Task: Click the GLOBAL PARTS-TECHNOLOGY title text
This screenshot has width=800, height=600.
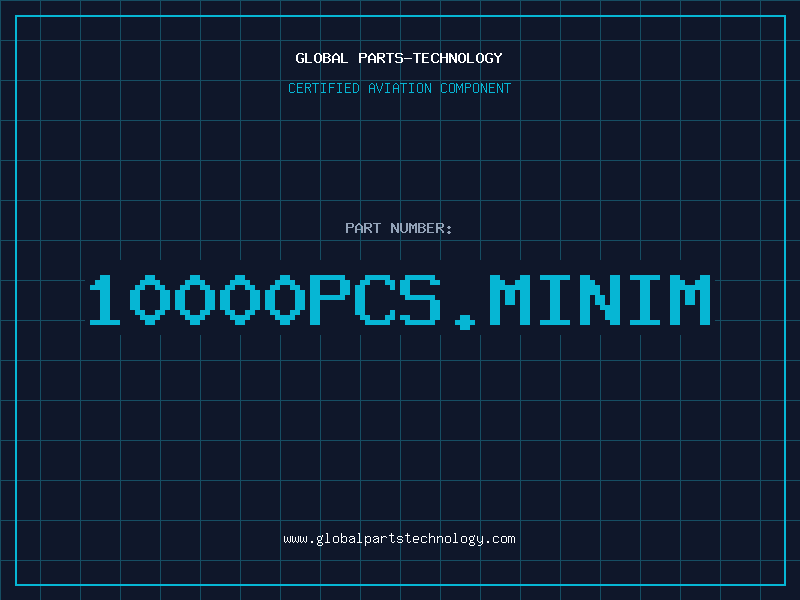Action: pos(399,58)
